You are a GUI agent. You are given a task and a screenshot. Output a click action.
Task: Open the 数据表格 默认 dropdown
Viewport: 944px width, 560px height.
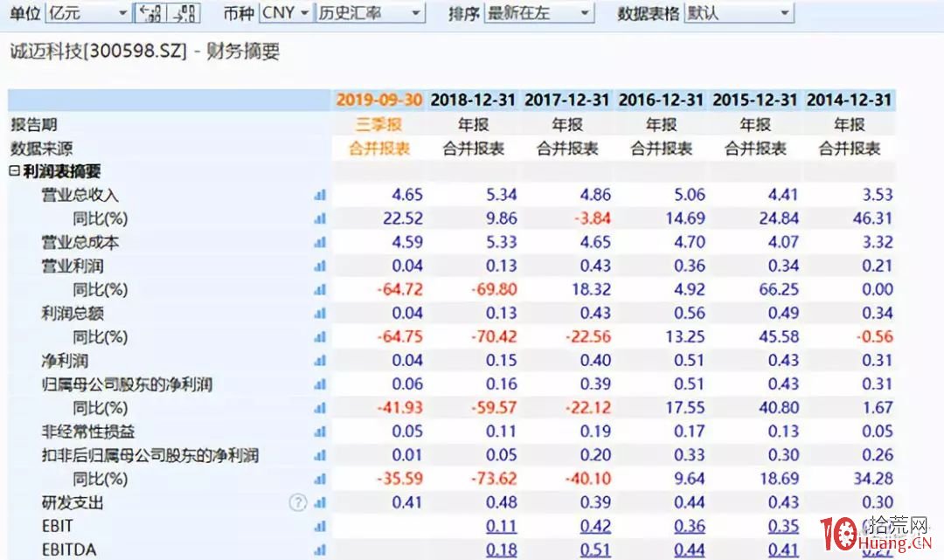[739, 12]
